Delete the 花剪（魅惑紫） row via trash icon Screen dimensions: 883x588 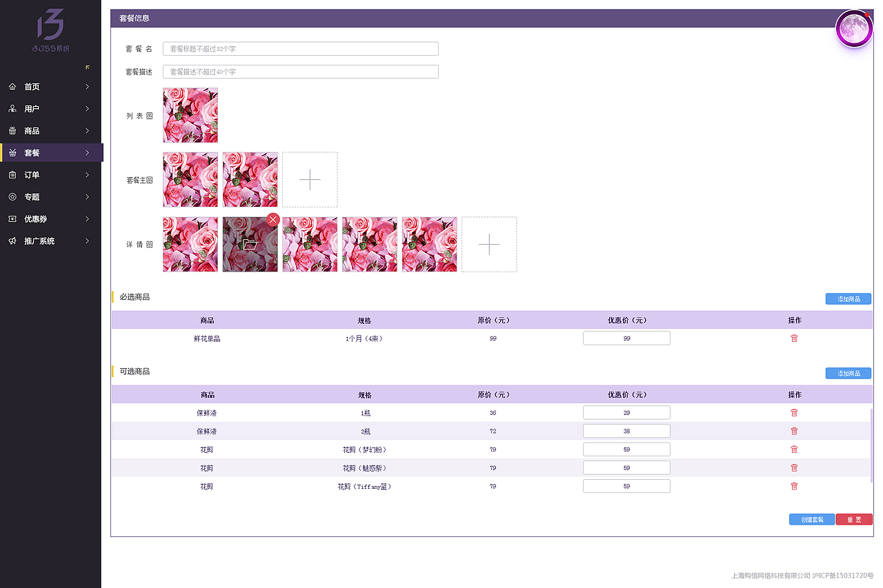click(794, 468)
